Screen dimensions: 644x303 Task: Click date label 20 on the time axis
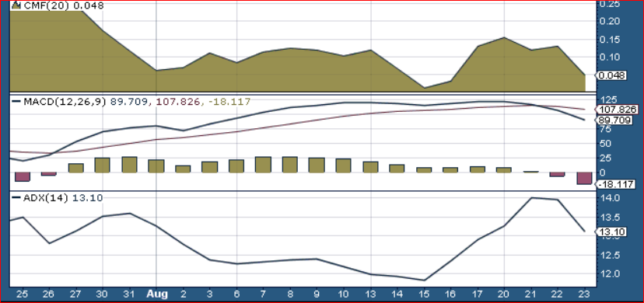[x=504, y=294]
